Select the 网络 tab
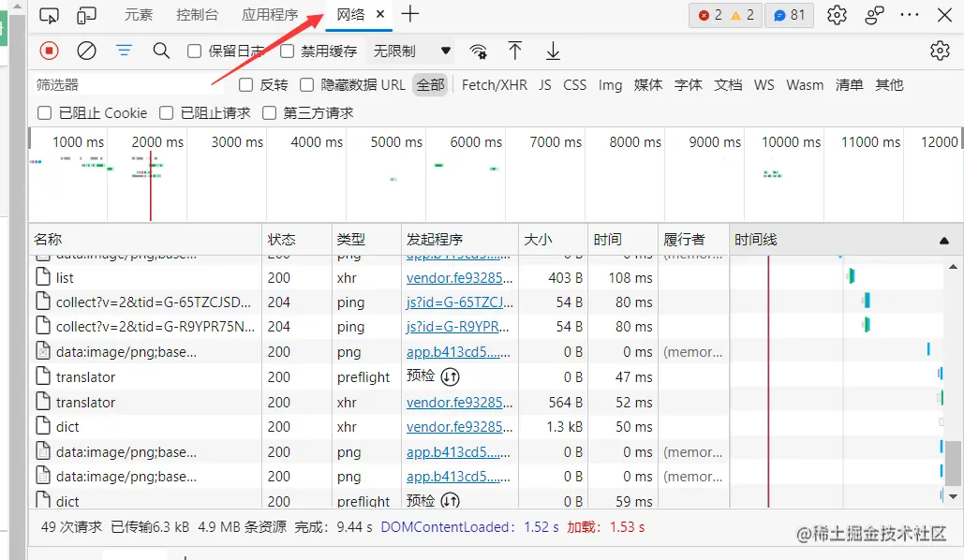The image size is (964, 560). point(351,14)
